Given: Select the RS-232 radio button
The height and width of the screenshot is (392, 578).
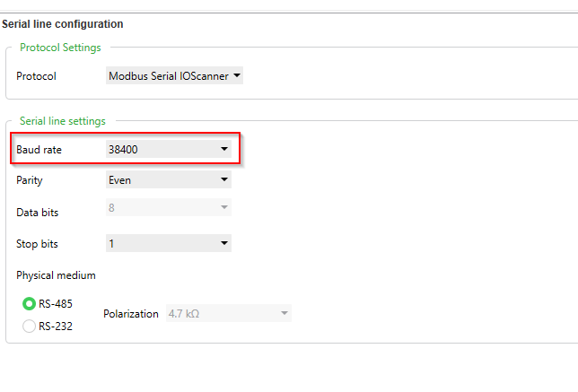Looking at the screenshot, I should (x=29, y=326).
